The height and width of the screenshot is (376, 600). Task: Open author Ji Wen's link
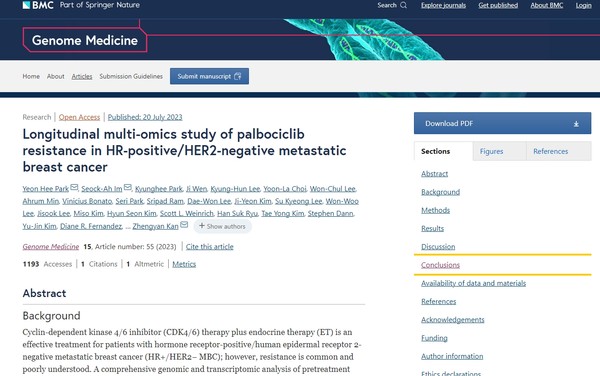196,189
